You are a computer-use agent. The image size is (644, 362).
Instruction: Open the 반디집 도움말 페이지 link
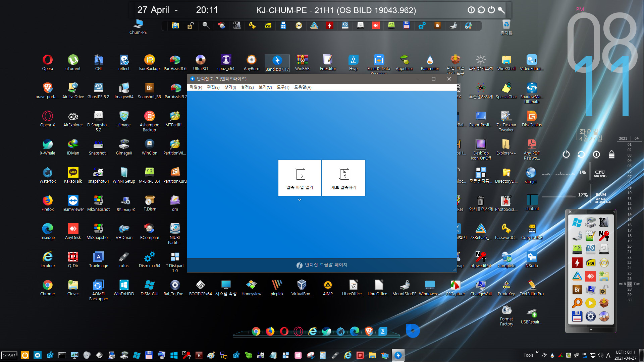click(322, 265)
